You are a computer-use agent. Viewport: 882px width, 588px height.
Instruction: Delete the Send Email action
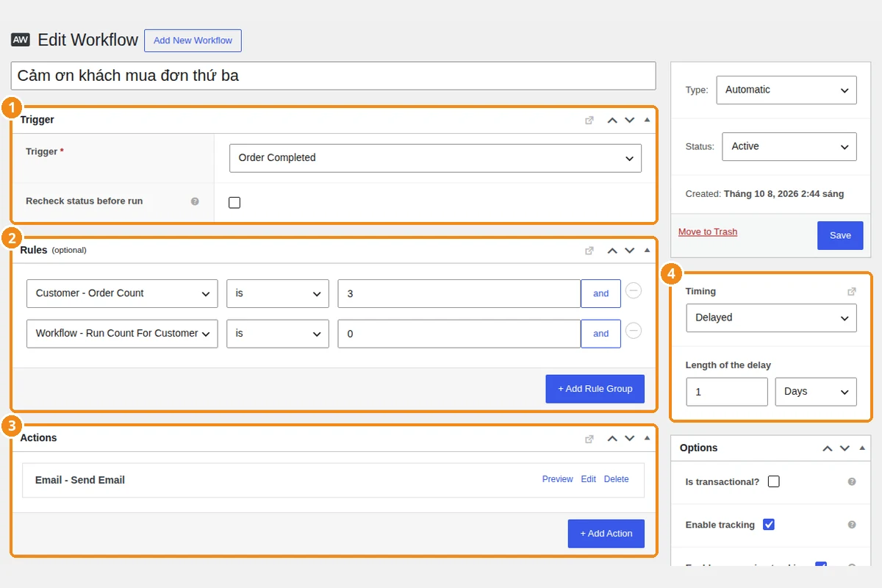(616, 479)
